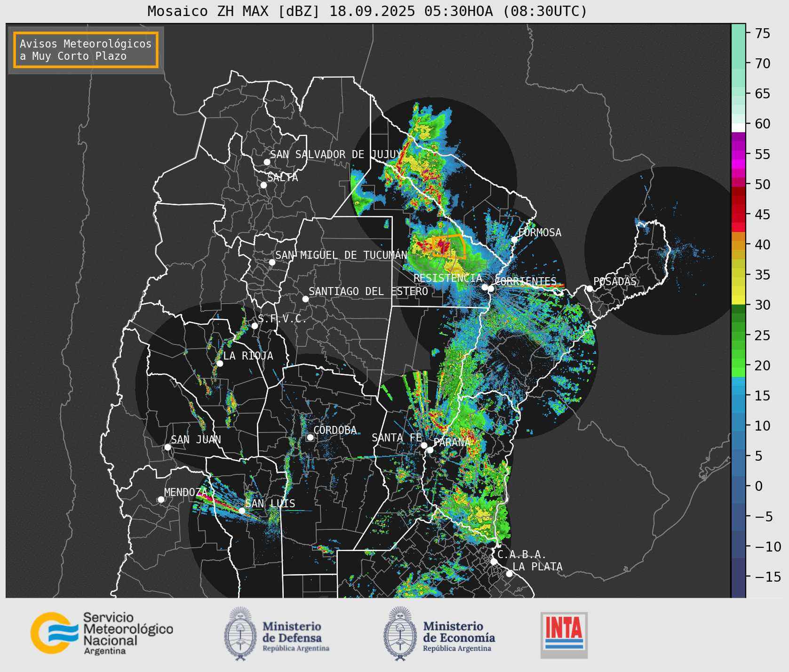Click the 0 dBZ colorbar tick label
Image resolution: width=789 pixels, height=672 pixels.
(758, 486)
